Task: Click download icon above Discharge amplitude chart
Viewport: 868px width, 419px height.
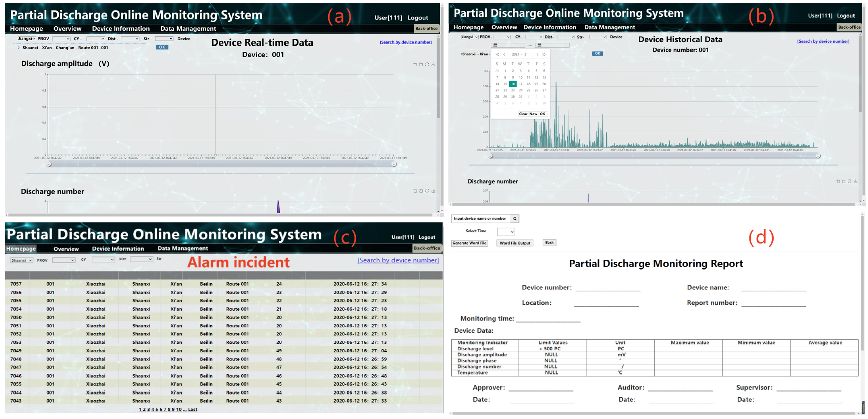Action: click(433, 65)
